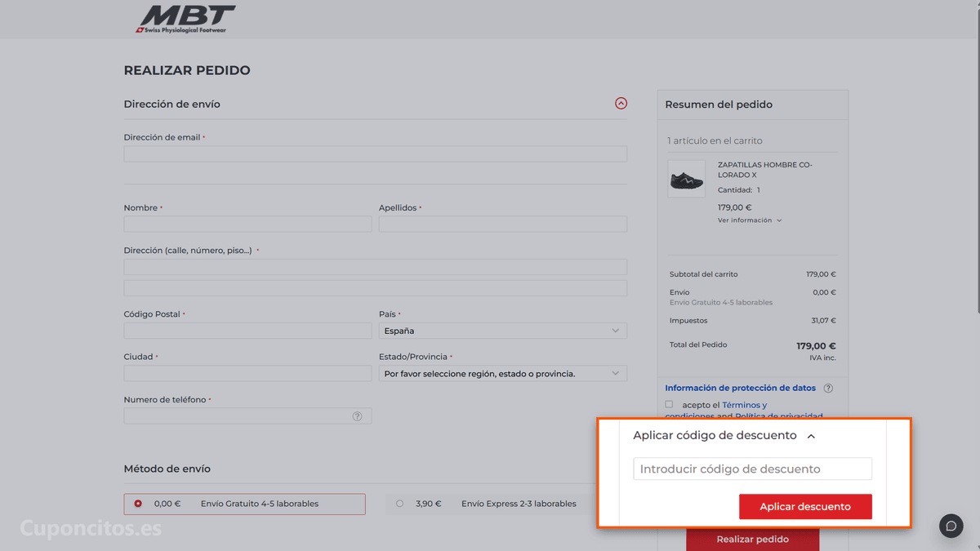Viewport: 980px width, 551px height.
Task: Click ZAPATILLAS HOMBRE COLORADO X product name
Action: tap(765, 170)
